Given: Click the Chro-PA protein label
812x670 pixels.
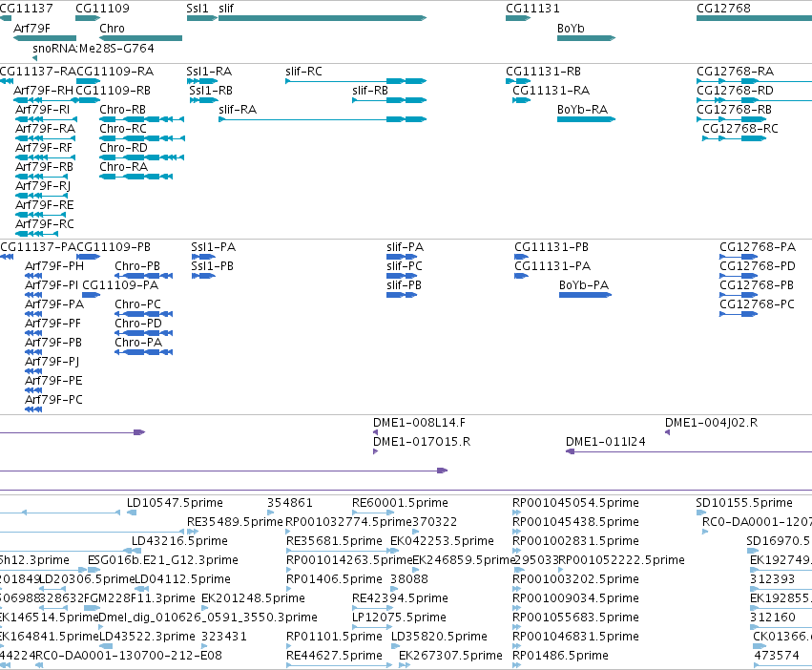Looking at the screenshot, I should [x=138, y=343].
